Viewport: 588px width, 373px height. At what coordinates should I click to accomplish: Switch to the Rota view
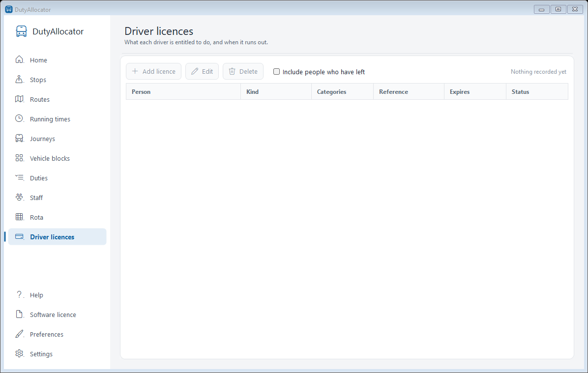[36, 217]
